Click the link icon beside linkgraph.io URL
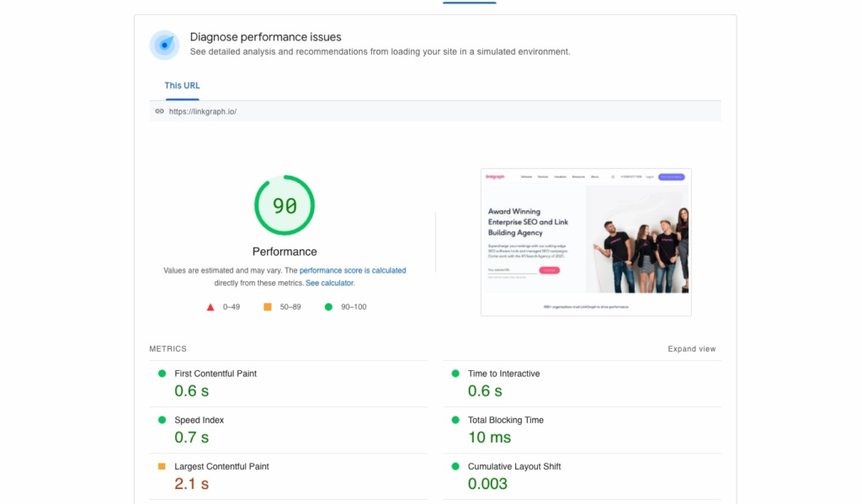This screenshot has width=862, height=504. click(x=159, y=111)
